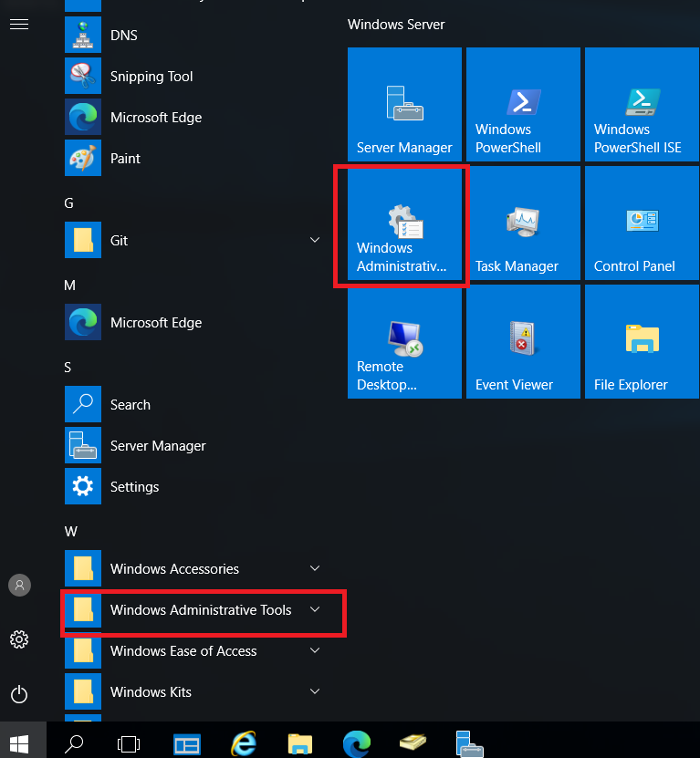The image size is (700, 758).
Task: Expand the Git folder chevron
Action: [x=315, y=241]
